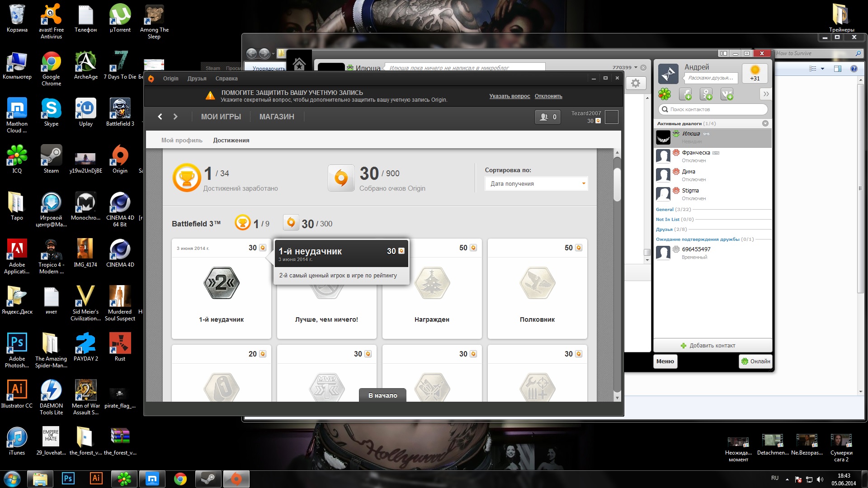
Task: Switch to the Мой профиль tab
Action: coord(182,140)
